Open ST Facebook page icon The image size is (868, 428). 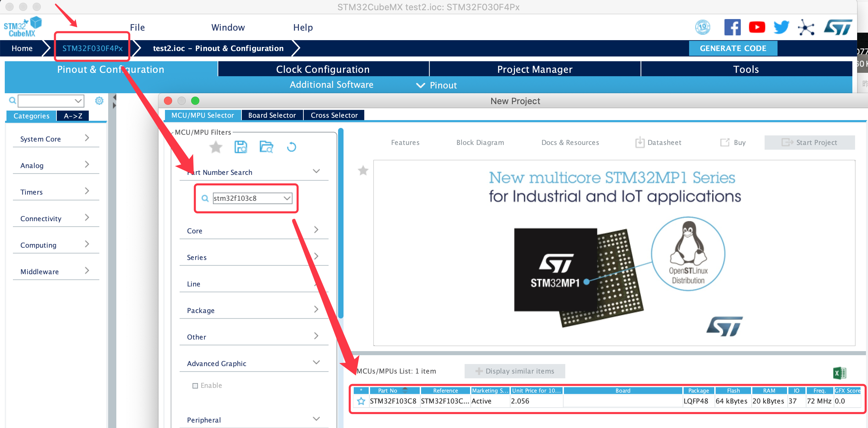click(733, 27)
